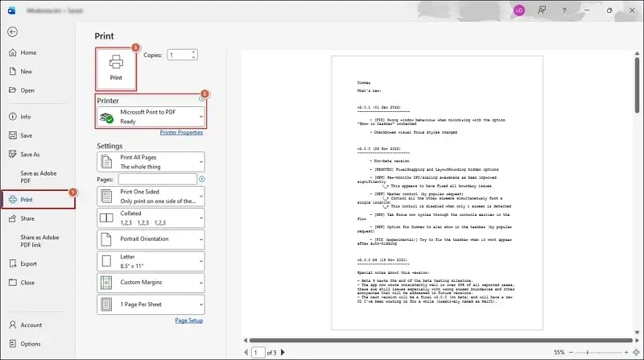The image size is (644, 360).
Task: Click the Pages range input field
Action: (157, 179)
